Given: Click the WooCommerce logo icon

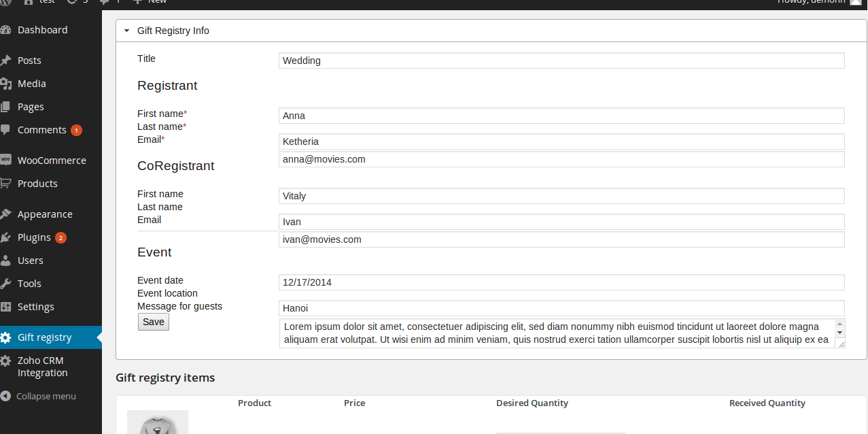Looking at the screenshot, I should pos(6,161).
